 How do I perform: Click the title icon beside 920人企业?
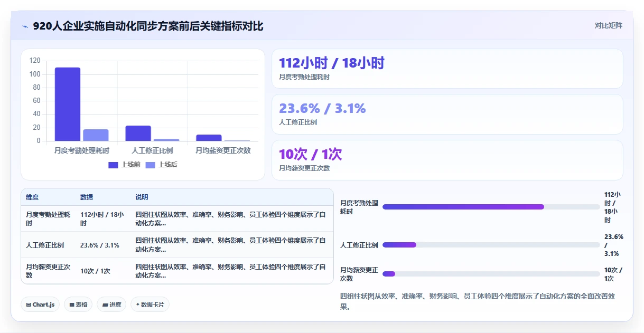tap(25, 26)
